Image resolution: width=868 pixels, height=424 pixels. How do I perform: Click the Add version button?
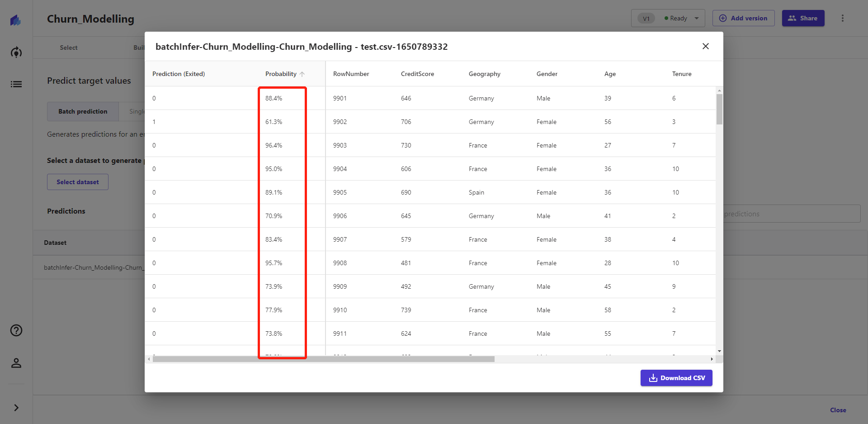pyautogui.click(x=743, y=18)
